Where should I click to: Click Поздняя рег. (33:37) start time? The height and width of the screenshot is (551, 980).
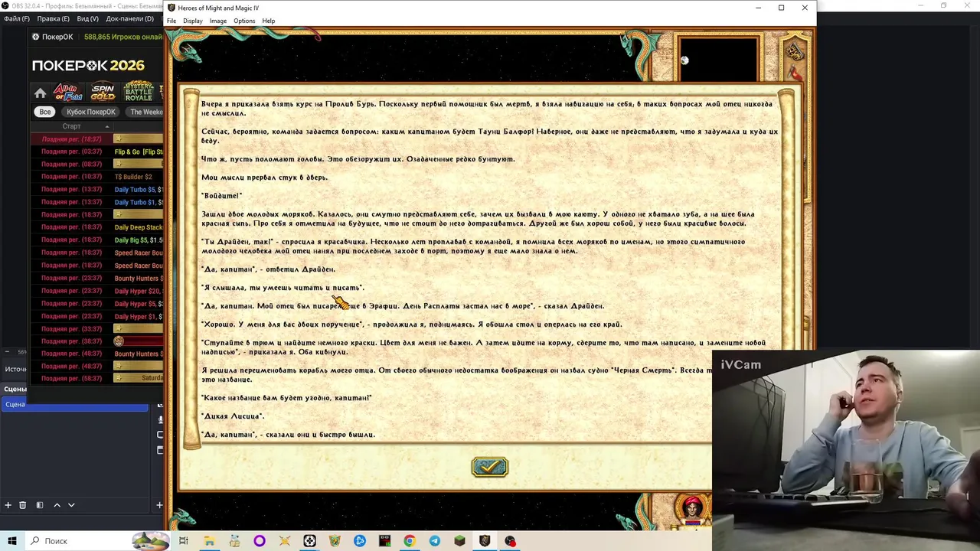click(71, 328)
